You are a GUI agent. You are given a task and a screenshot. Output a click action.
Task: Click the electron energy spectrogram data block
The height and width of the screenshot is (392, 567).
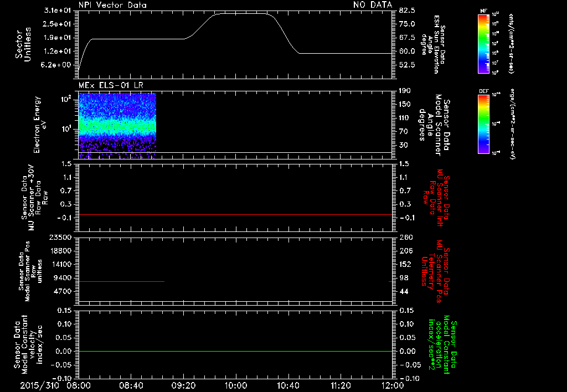click(x=117, y=126)
